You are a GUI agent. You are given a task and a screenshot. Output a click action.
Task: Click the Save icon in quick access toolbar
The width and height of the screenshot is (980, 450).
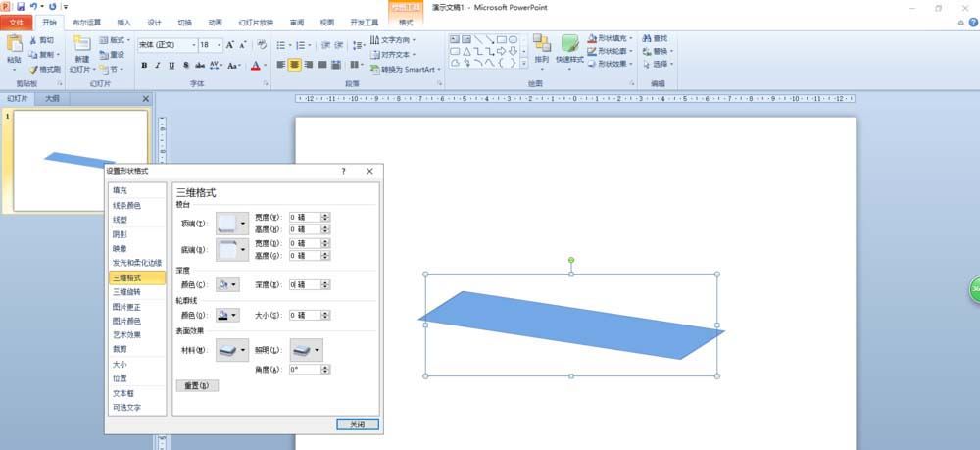[21, 6]
